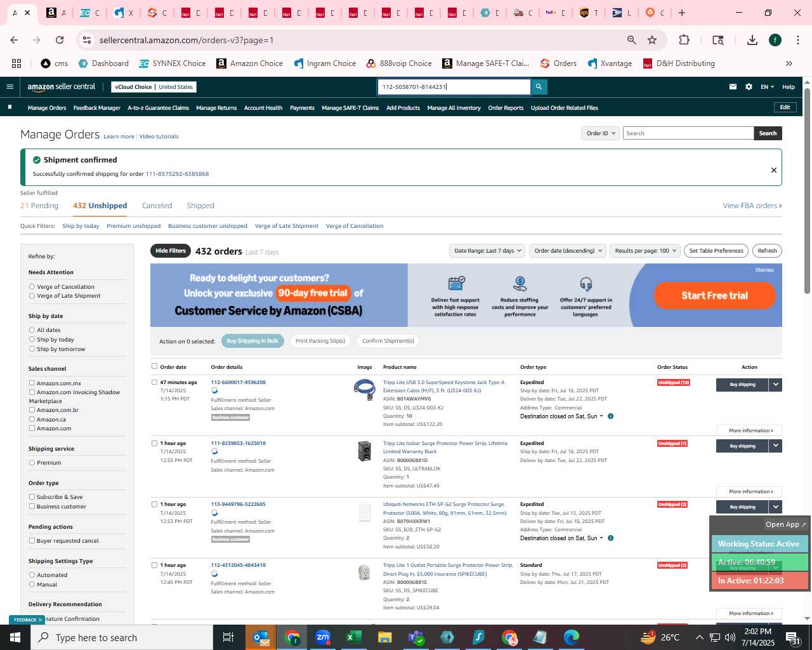
Task: Switch to the 21 Pending tab
Action: 39,206
